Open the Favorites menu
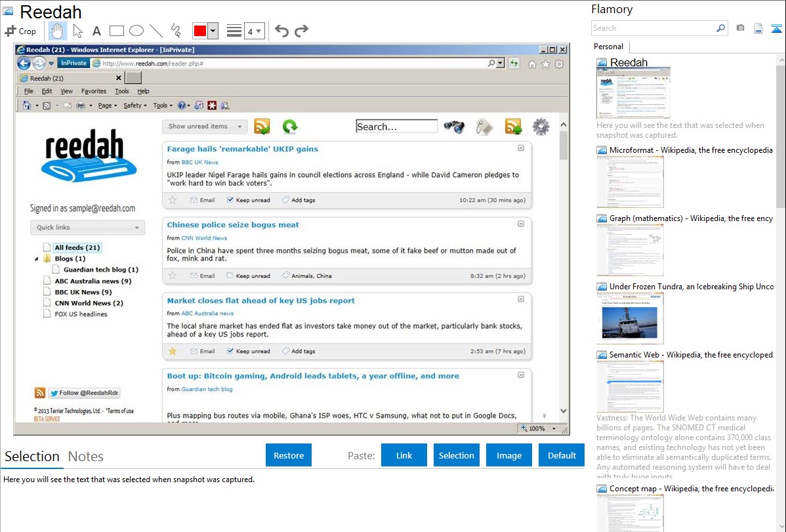Image resolution: width=786 pixels, height=532 pixels. (94, 91)
